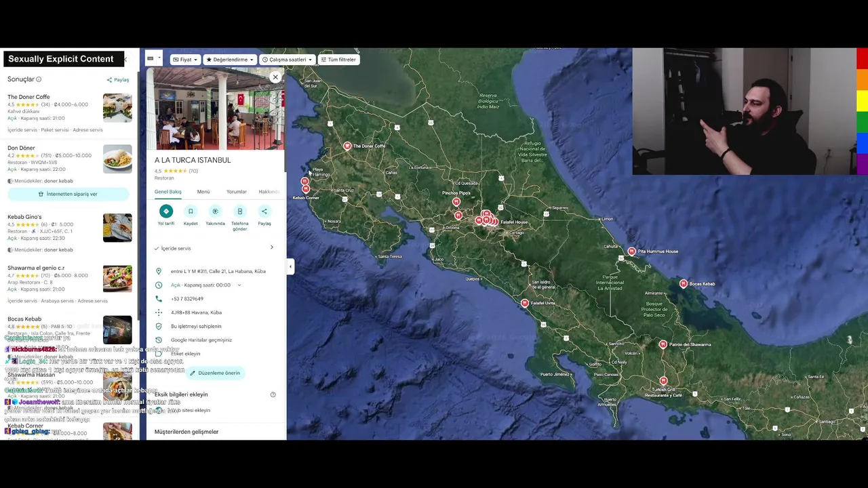868x488 pixels.
Task: Switch to the Menü tab
Action: (x=203, y=192)
